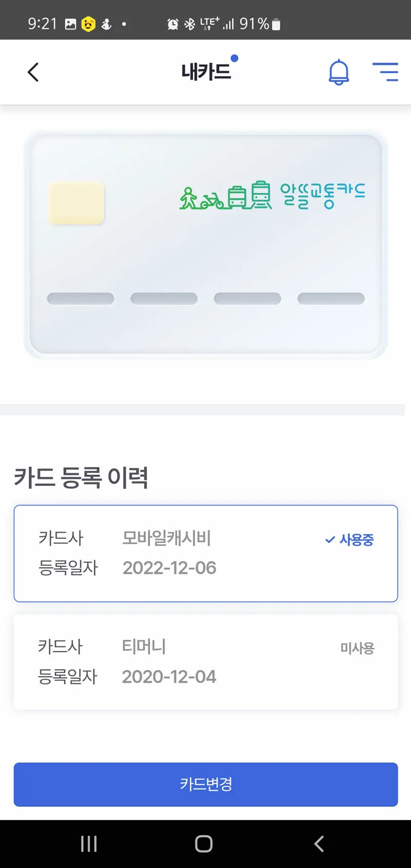Image resolution: width=411 pixels, height=868 pixels.
Task: Select the 모바일캐시비 card entry
Action: click(206, 553)
